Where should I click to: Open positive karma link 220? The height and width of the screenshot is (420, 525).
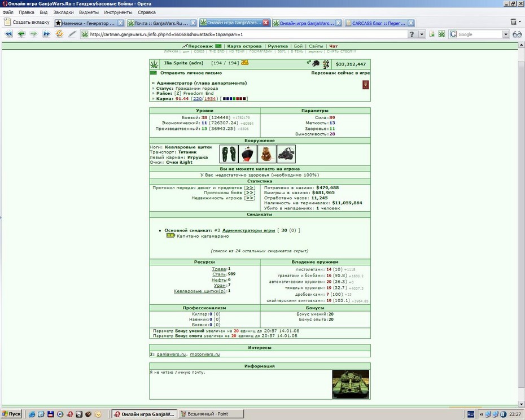tap(198, 99)
